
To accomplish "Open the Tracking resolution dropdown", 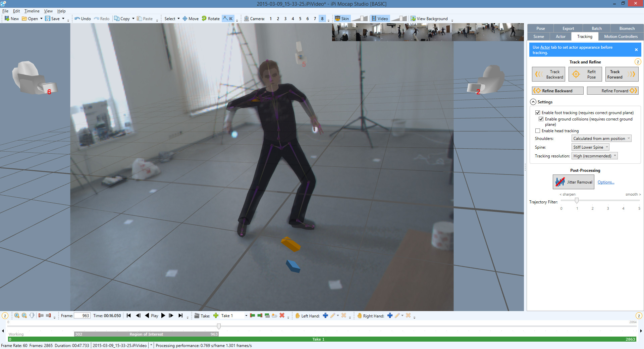I will click(x=594, y=156).
